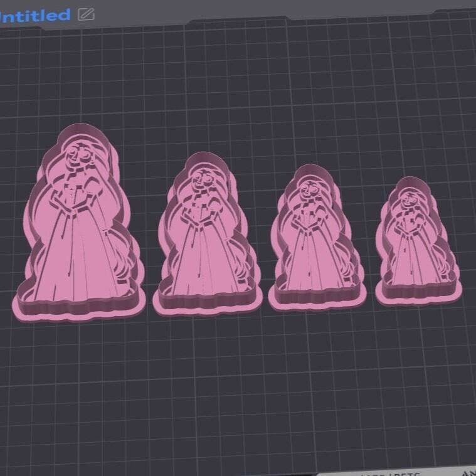Select the largest cookie cutter model

click(78, 223)
